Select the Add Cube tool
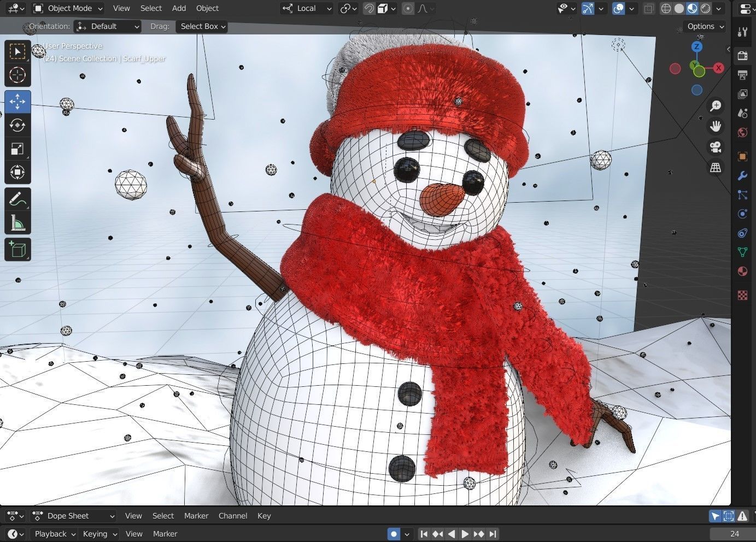The width and height of the screenshot is (756, 542). [x=17, y=249]
